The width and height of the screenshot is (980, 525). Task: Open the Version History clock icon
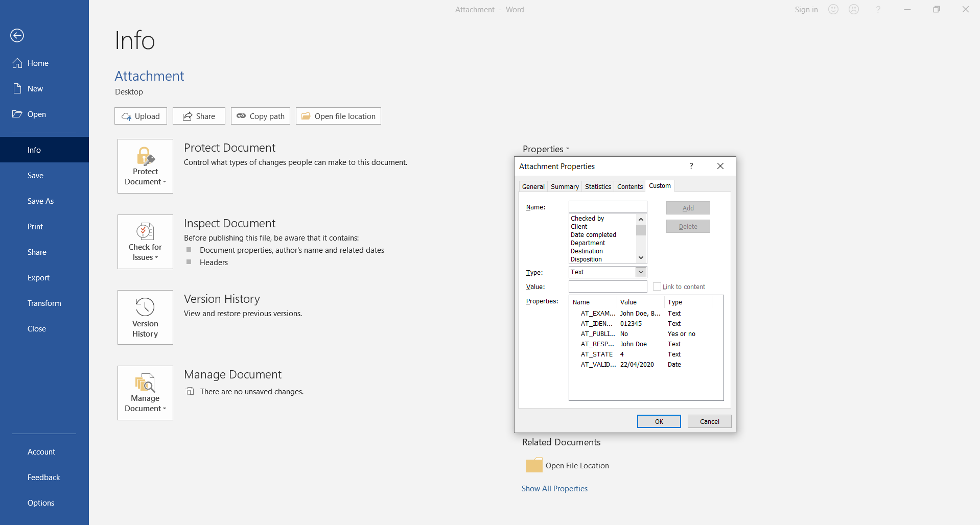145,307
